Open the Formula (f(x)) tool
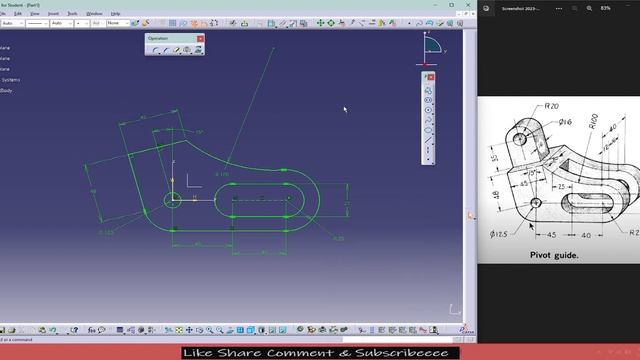 tap(91, 330)
